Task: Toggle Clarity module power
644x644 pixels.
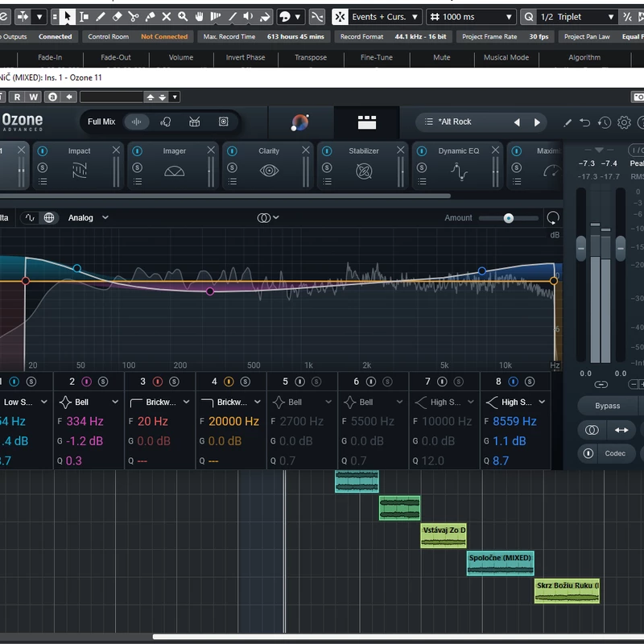Action: (x=232, y=151)
